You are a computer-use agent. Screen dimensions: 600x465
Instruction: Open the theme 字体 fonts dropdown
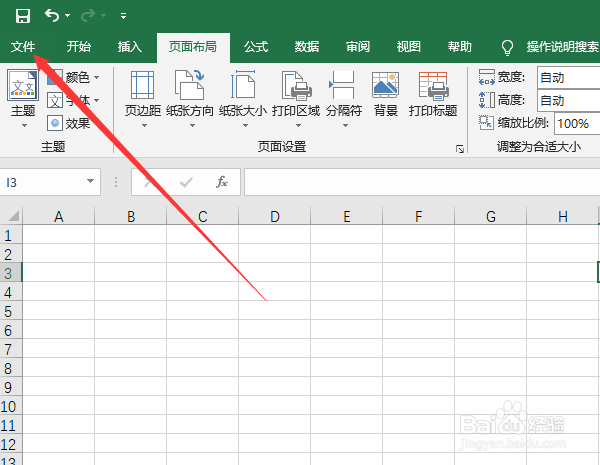tap(73, 101)
